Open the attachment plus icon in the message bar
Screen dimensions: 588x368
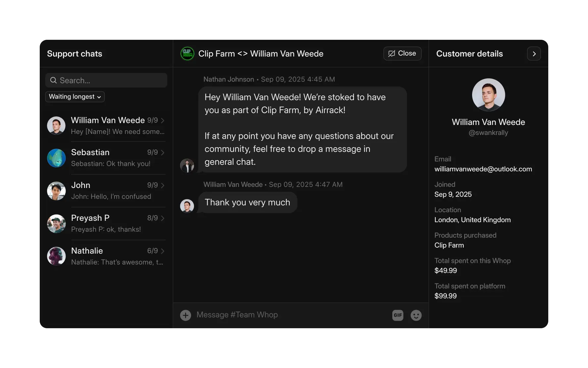[185, 315]
